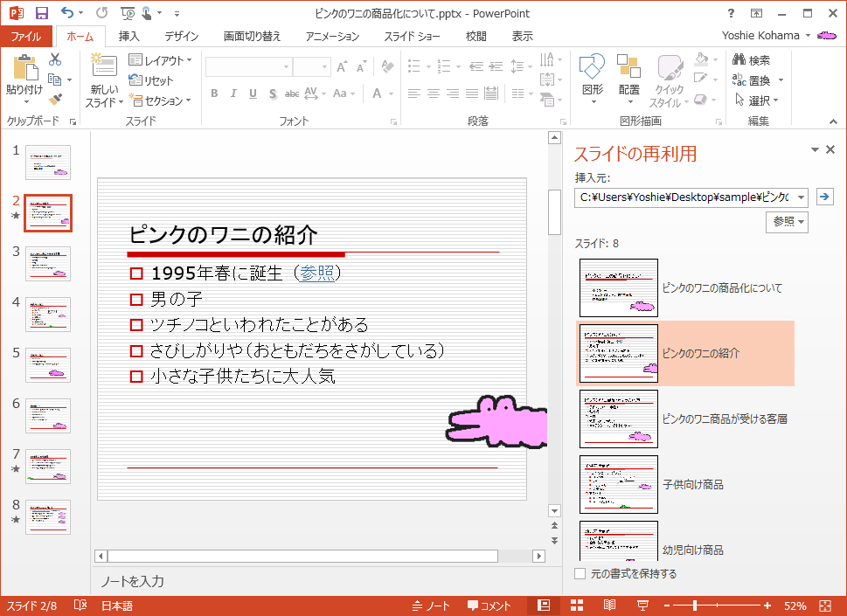This screenshot has height=616, width=847.
Task: Expand the セクション section dropdown
Action: (x=162, y=100)
